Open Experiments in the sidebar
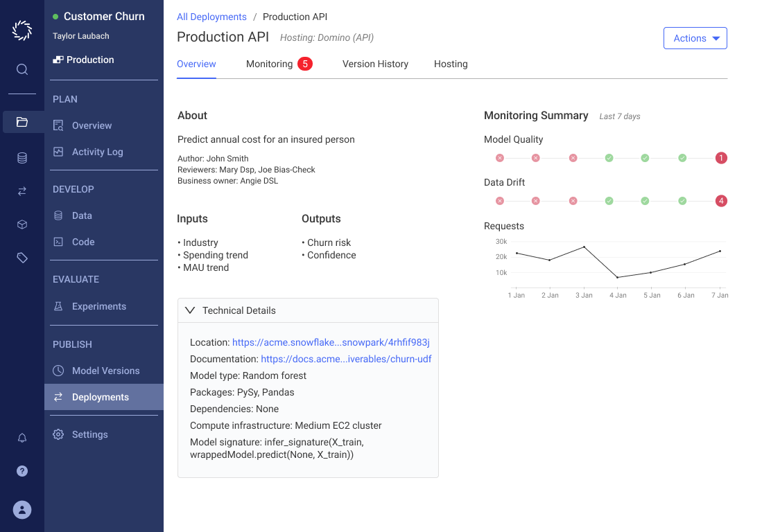The width and height of the screenshot is (771, 532). click(98, 306)
